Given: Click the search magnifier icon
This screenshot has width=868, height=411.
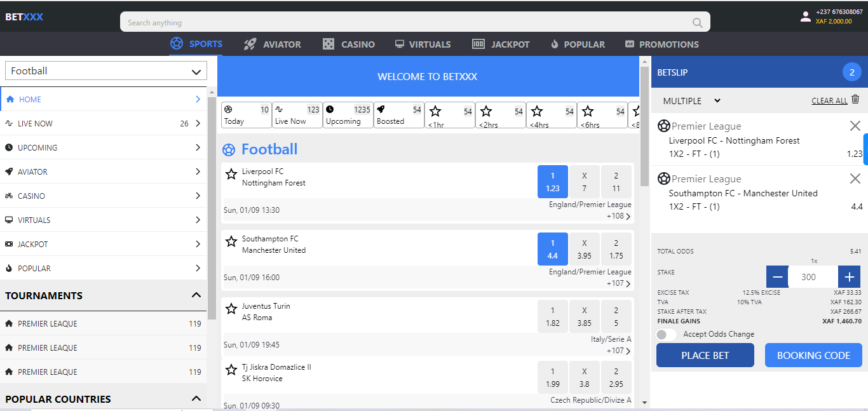Looking at the screenshot, I should tap(697, 23).
